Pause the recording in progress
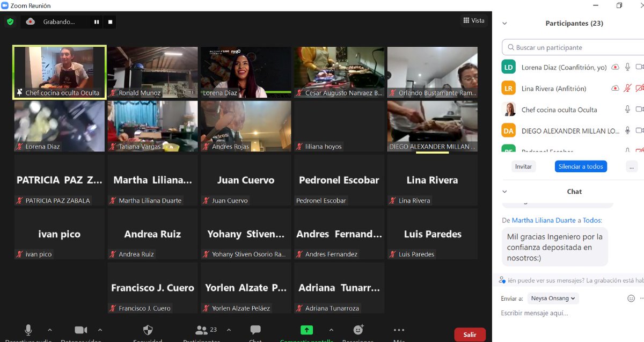The height and width of the screenshot is (342, 644). coord(97,22)
